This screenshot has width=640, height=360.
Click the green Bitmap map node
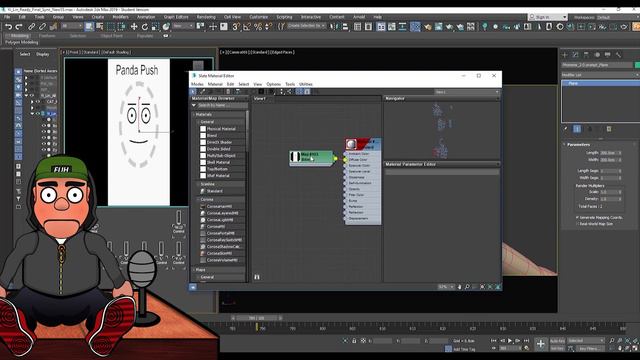tap(311, 158)
